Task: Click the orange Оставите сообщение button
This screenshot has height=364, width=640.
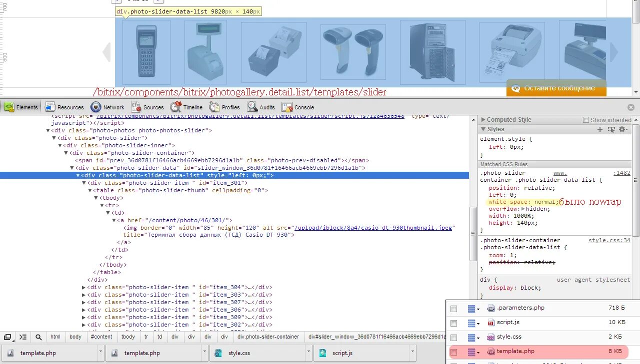Action: [x=556, y=88]
